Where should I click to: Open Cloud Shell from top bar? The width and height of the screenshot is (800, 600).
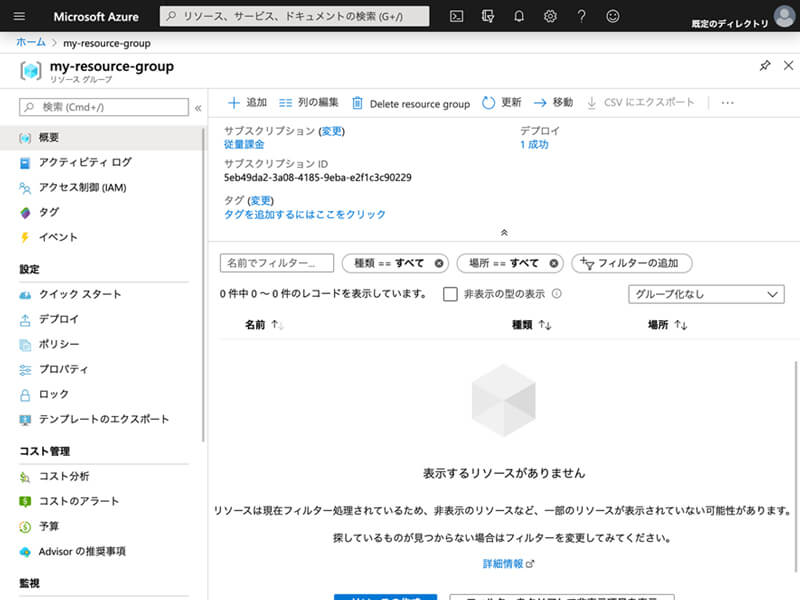click(x=457, y=16)
